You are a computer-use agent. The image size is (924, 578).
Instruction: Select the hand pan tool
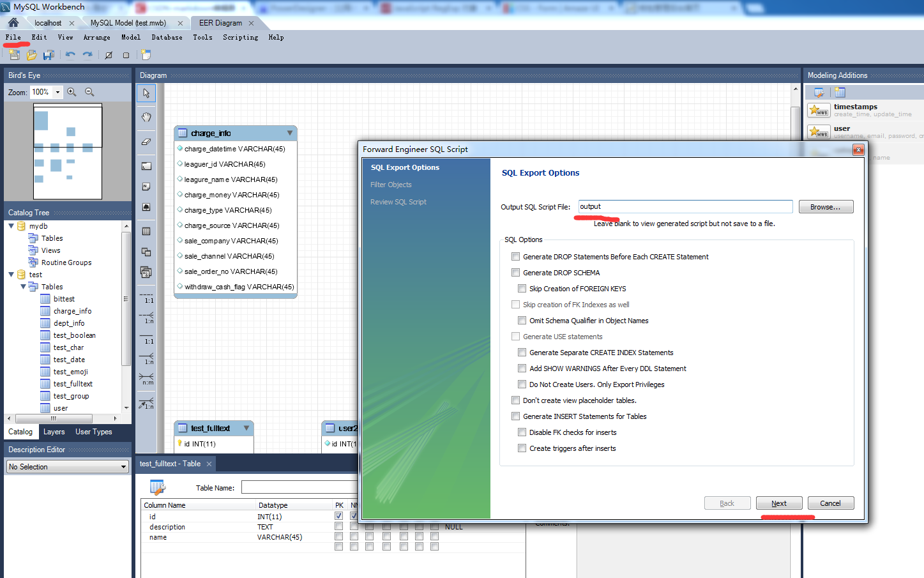pyautogui.click(x=146, y=117)
